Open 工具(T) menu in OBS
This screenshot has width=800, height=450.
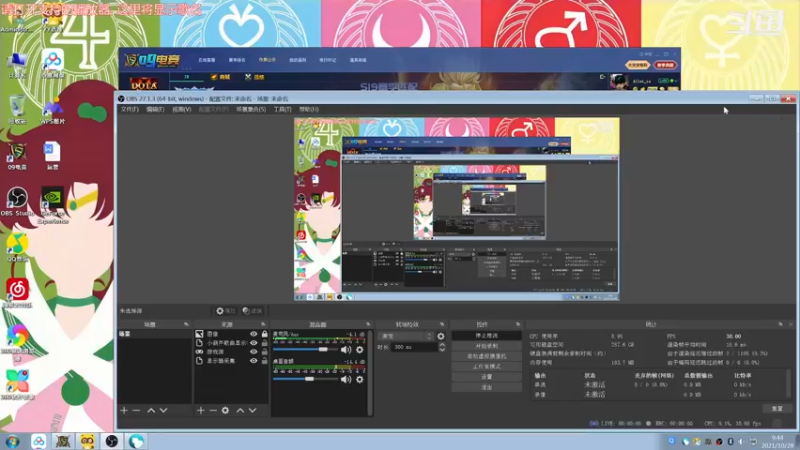click(x=283, y=110)
